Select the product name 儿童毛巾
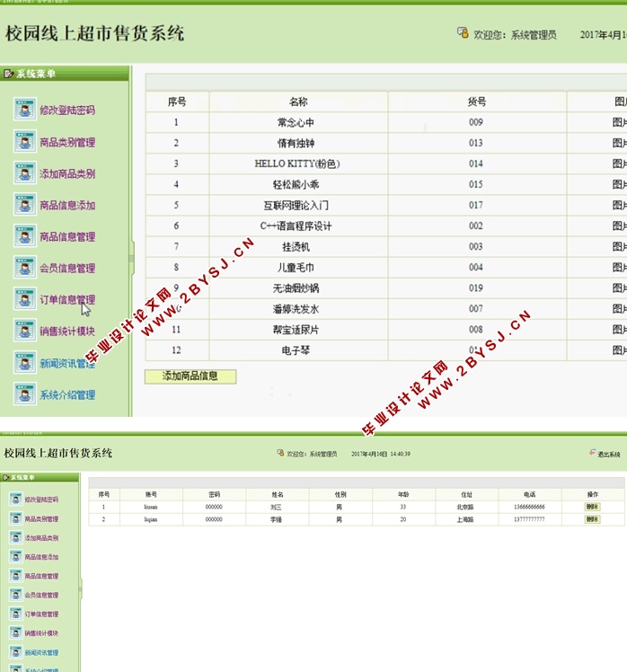 [x=296, y=268]
